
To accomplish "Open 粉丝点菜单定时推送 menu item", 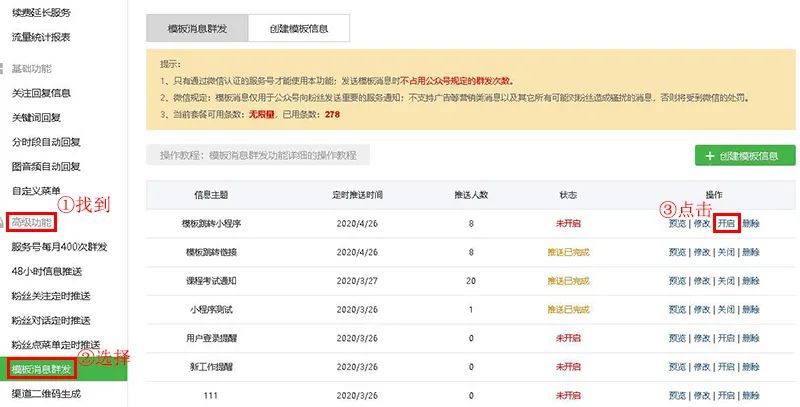I will click(56, 345).
